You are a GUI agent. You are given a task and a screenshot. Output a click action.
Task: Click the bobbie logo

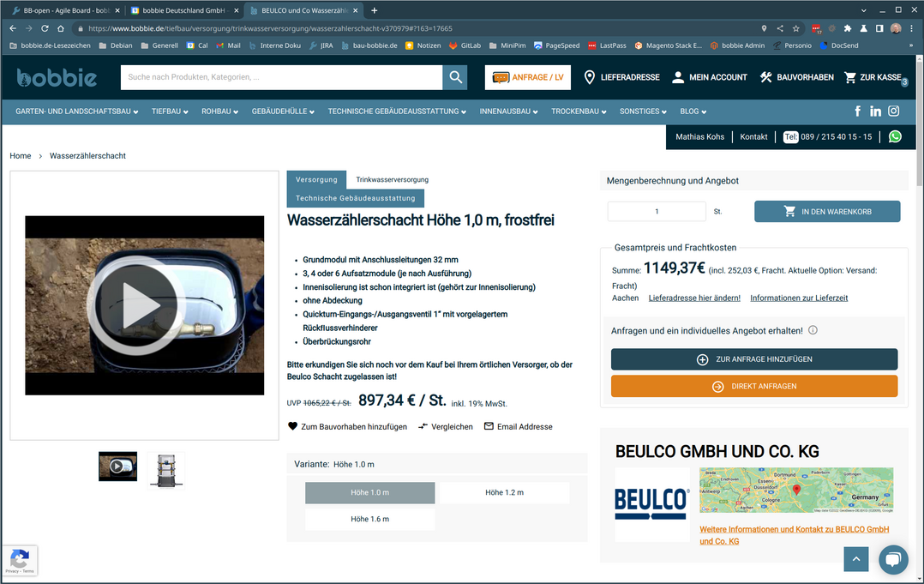pyautogui.click(x=57, y=77)
